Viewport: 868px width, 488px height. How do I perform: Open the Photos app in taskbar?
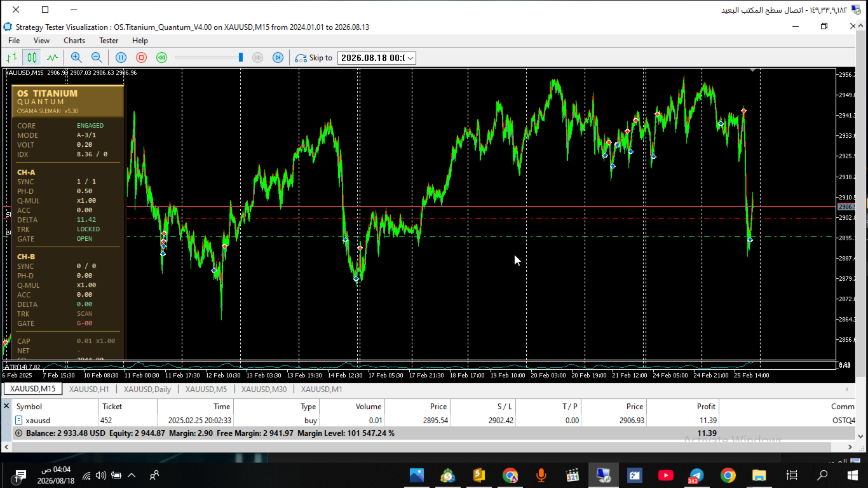pos(417,475)
